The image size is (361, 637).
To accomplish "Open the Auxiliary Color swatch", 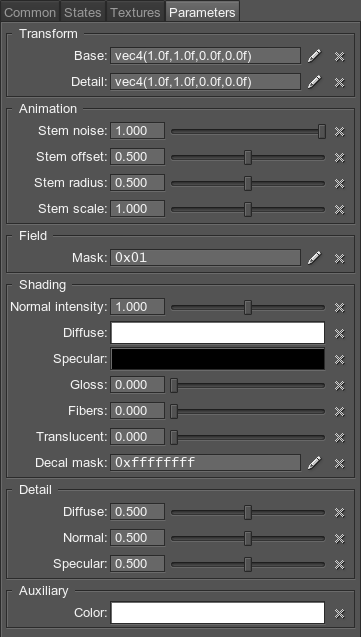I will 218,613.
